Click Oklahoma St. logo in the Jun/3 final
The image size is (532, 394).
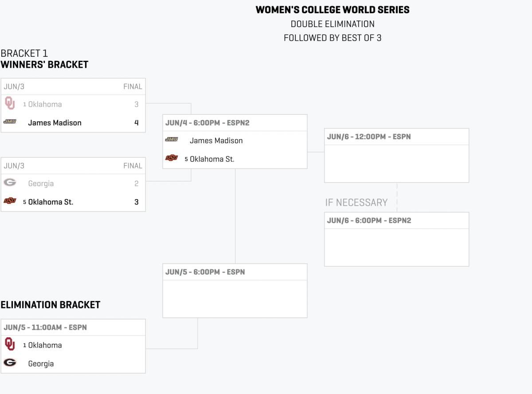click(x=10, y=201)
